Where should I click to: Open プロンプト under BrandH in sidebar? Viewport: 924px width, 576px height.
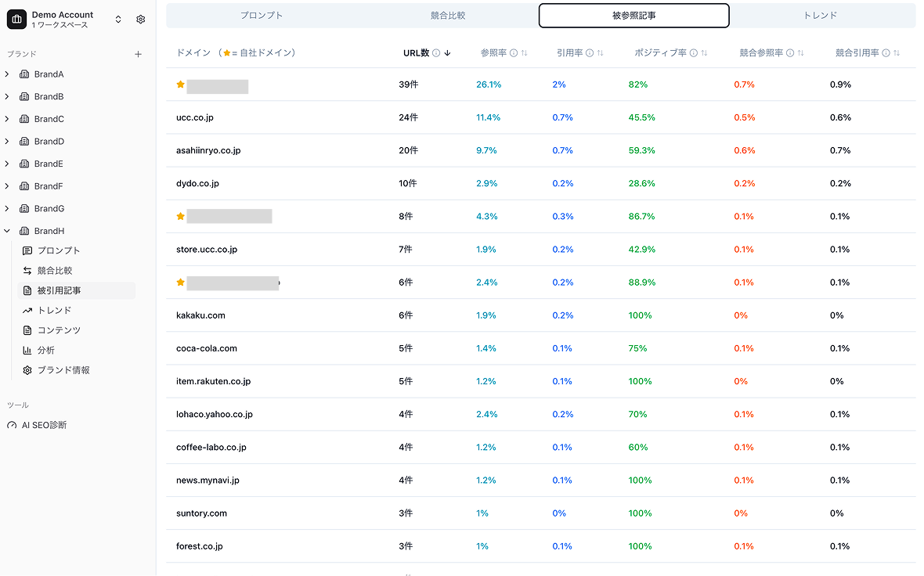coord(78,250)
